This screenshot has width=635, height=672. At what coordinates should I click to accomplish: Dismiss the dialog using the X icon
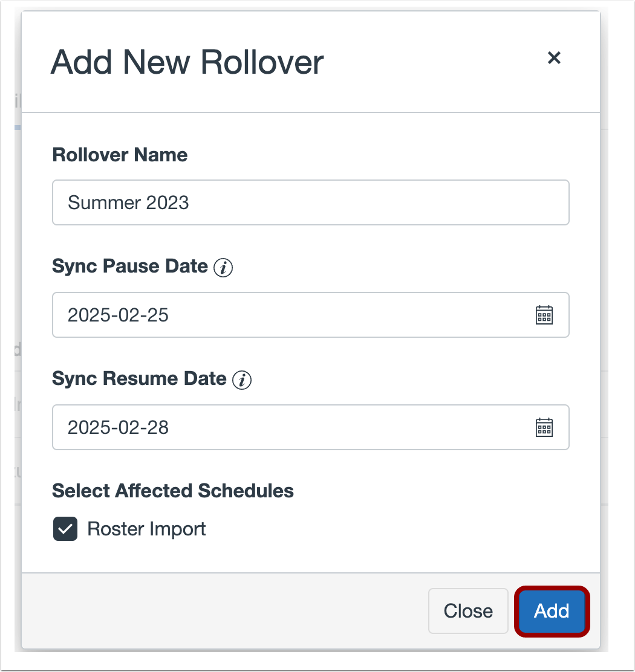(554, 57)
